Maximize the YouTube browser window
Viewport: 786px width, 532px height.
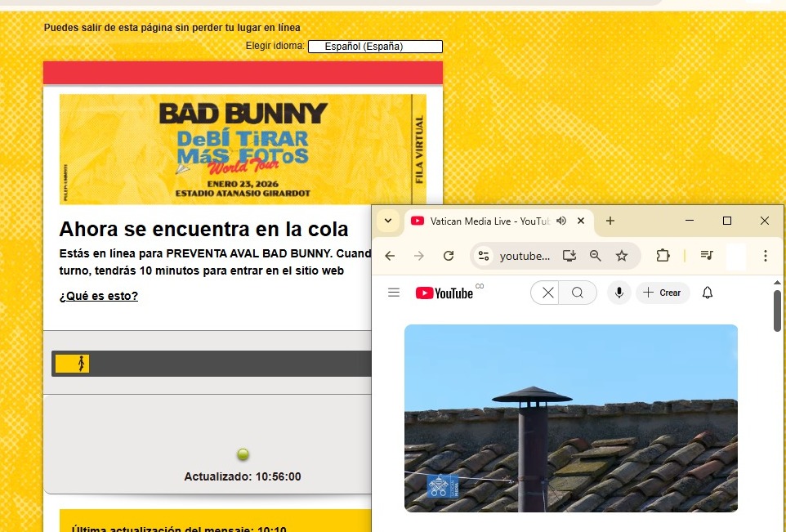point(727,221)
